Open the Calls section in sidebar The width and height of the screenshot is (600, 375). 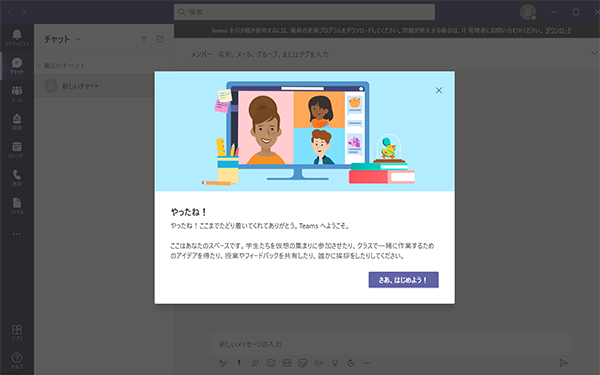coord(17,178)
